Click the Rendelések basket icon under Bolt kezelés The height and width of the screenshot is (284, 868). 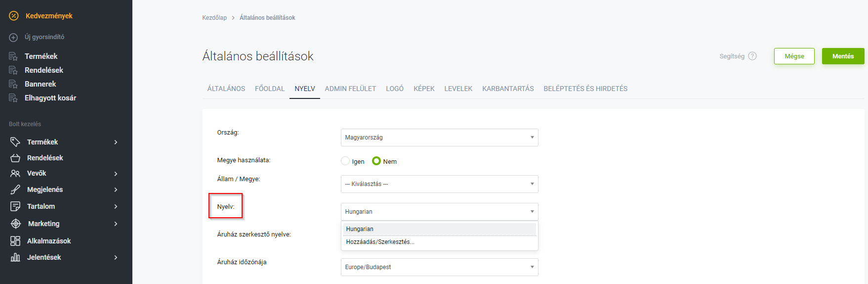click(x=15, y=158)
